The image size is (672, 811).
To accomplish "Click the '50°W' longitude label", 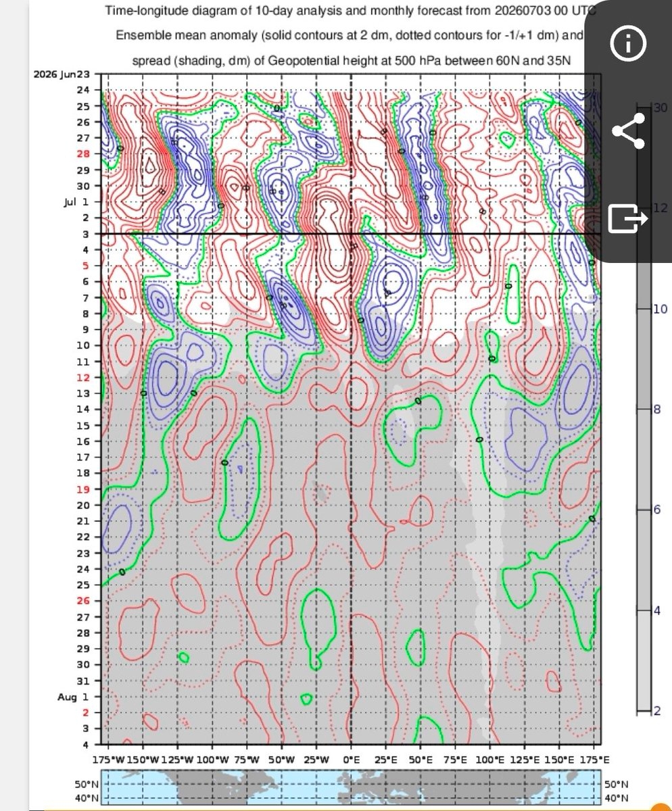I will 281,759.
